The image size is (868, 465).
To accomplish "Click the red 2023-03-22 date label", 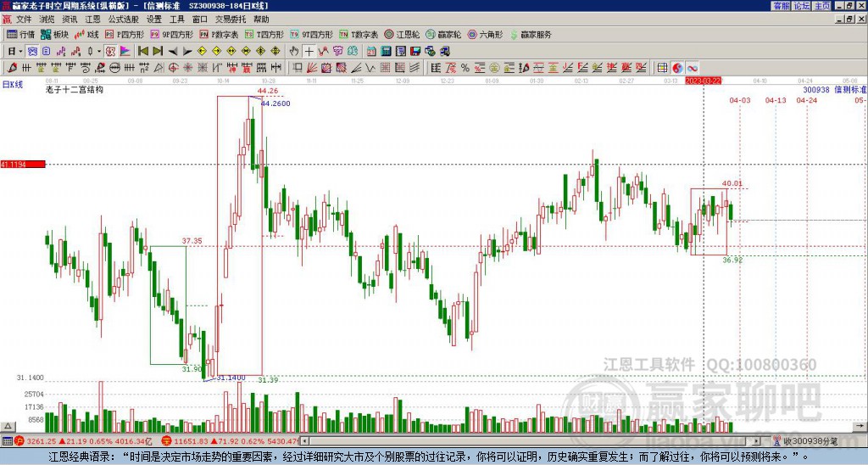I will point(703,81).
